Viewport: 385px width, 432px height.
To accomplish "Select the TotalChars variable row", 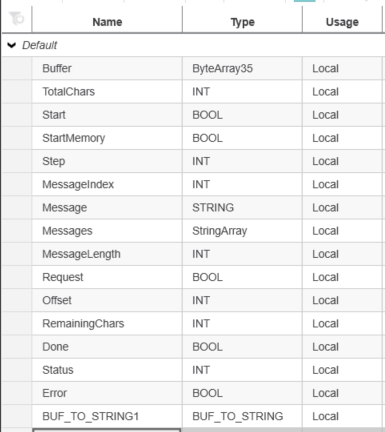I will (x=192, y=92).
